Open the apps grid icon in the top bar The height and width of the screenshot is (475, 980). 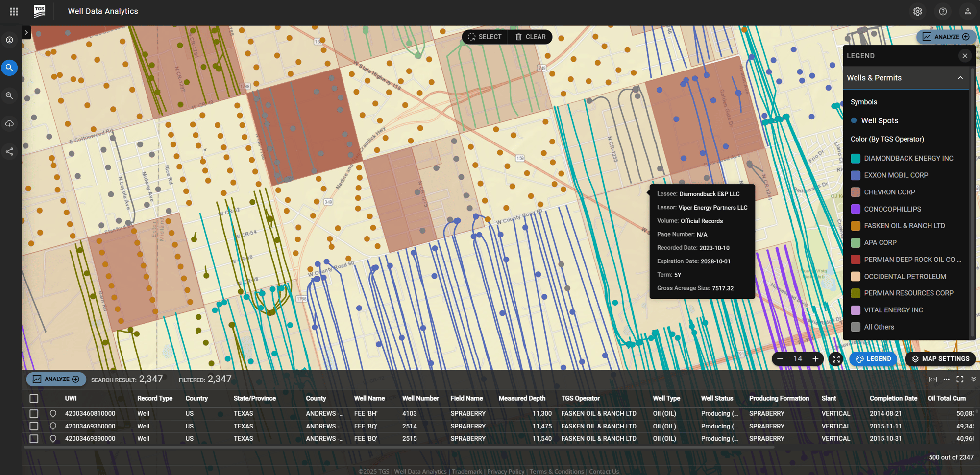coord(13,11)
